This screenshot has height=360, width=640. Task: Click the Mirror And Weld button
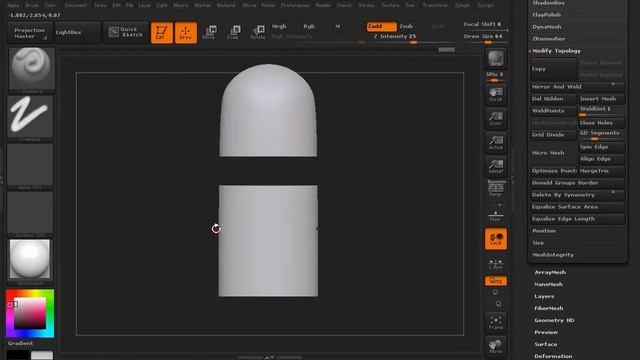click(578, 87)
